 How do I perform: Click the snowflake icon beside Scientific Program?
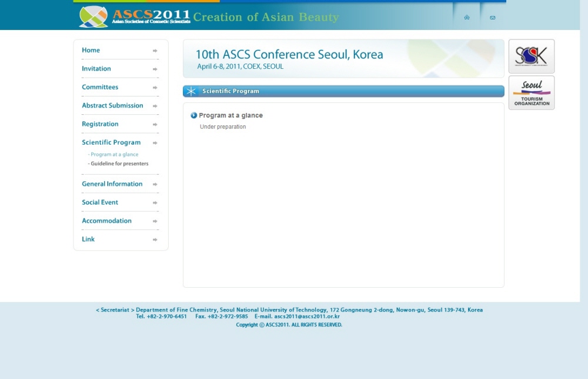(191, 91)
